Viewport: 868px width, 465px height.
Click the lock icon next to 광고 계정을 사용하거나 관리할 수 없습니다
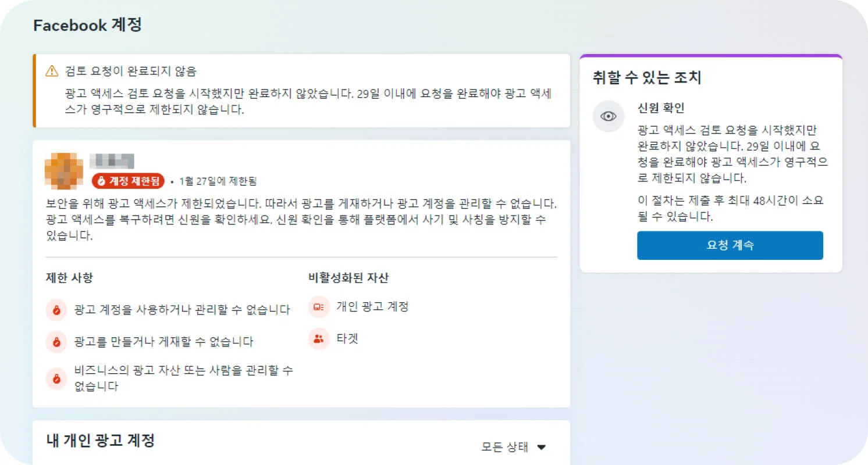(x=56, y=310)
